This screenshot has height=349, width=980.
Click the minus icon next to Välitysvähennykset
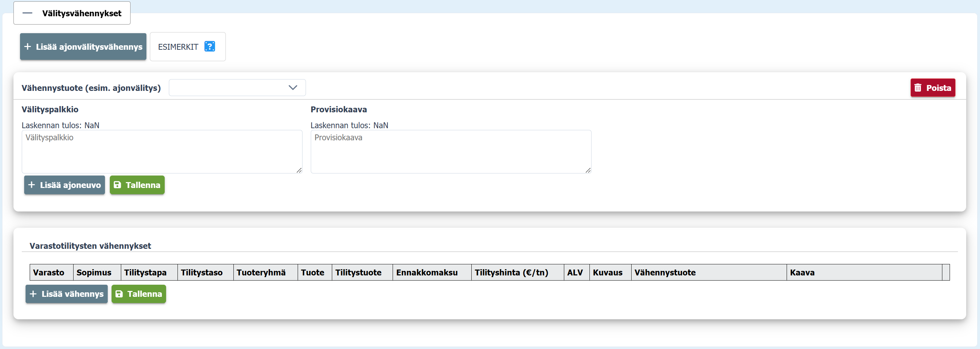point(27,13)
